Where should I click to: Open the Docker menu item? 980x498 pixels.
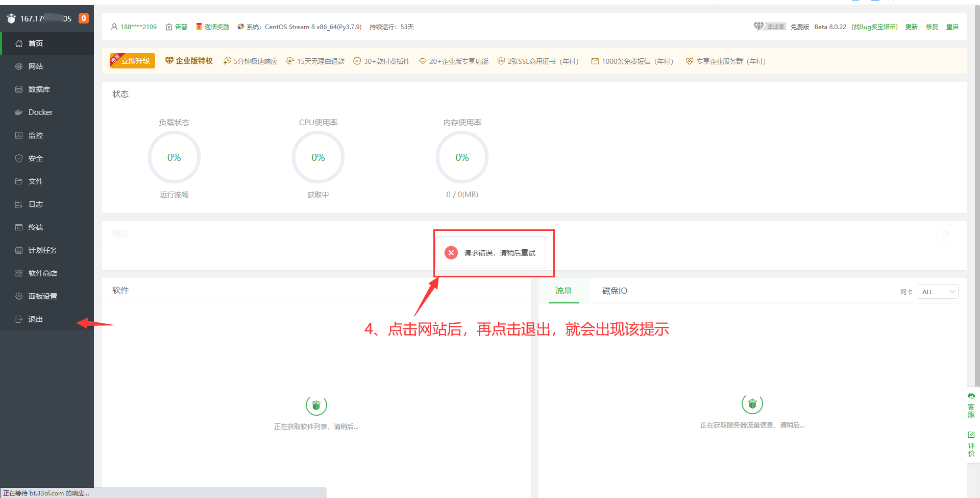point(47,112)
